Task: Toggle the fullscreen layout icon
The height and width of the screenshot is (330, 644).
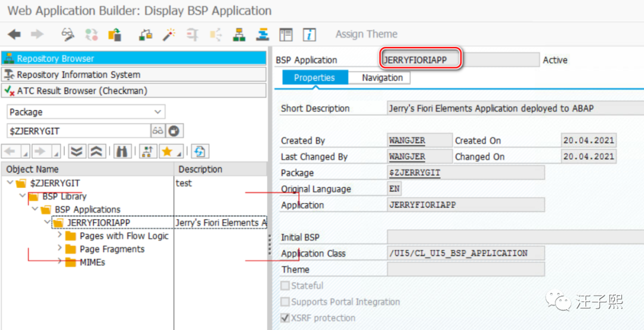Action: tap(286, 35)
